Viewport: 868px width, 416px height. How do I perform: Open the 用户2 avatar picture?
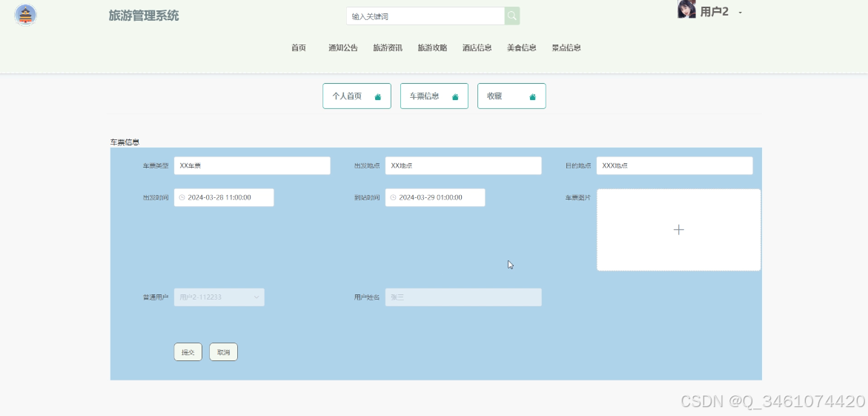click(686, 10)
